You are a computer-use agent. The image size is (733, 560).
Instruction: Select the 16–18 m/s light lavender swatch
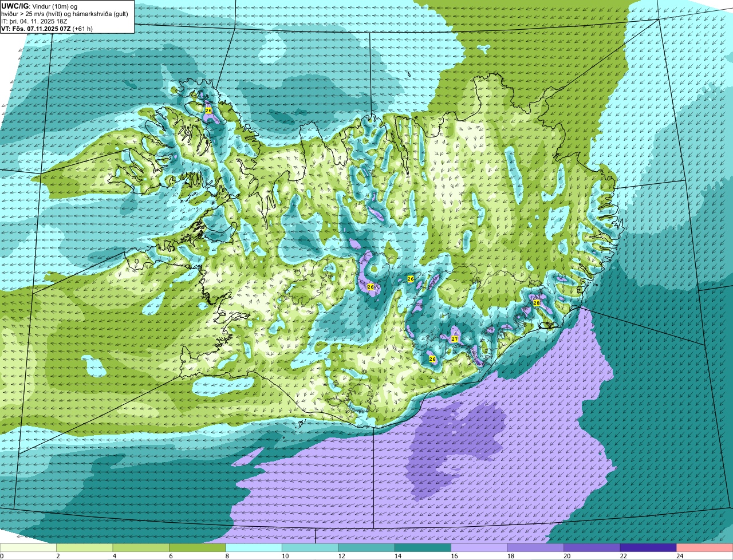[x=479, y=547]
